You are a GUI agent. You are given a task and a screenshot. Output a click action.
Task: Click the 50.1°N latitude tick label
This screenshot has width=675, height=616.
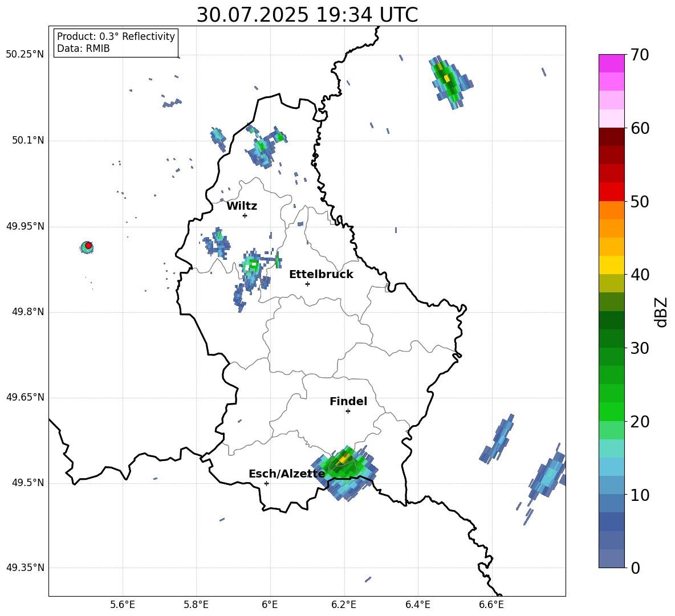[27, 140]
